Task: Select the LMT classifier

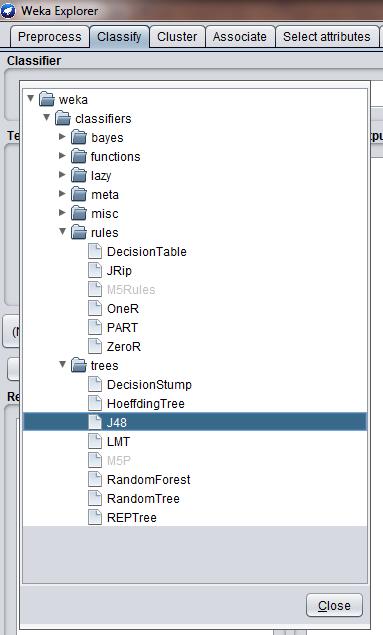Action: pos(118,441)
